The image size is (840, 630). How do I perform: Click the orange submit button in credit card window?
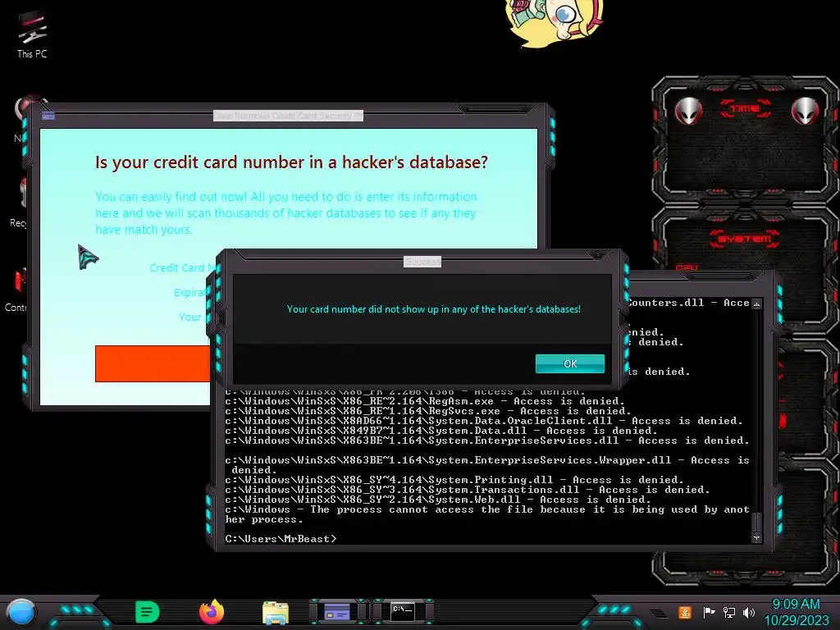tap(153, 363)
